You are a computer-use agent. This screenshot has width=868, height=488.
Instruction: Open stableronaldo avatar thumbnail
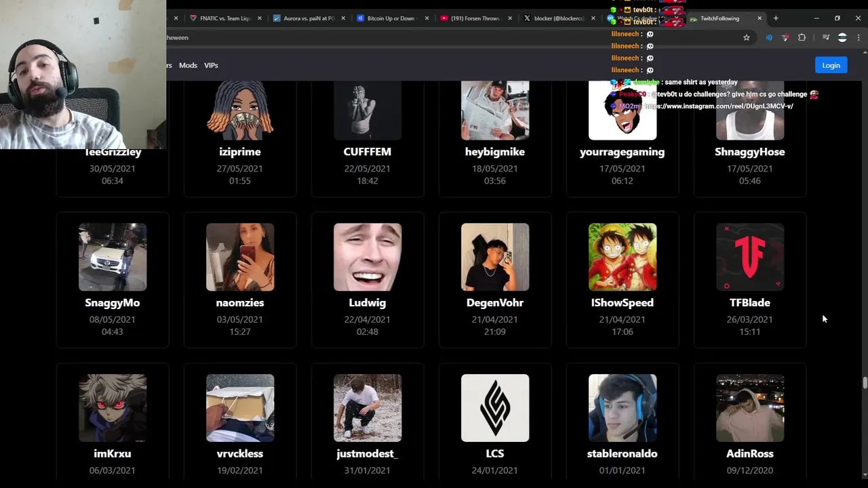tap(623, 408)
